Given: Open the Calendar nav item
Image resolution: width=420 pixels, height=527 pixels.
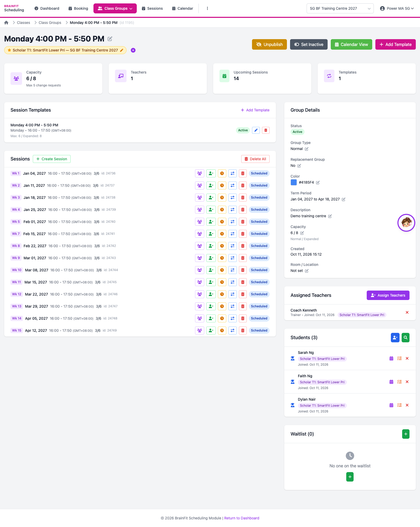Looking at the screenshot, I should coord(182,8).
